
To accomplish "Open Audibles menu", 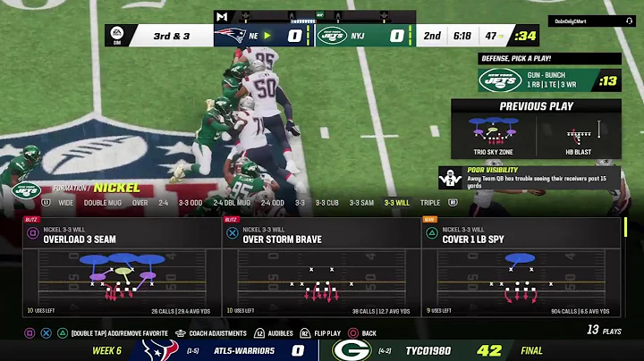I will (x=281, y=333).
